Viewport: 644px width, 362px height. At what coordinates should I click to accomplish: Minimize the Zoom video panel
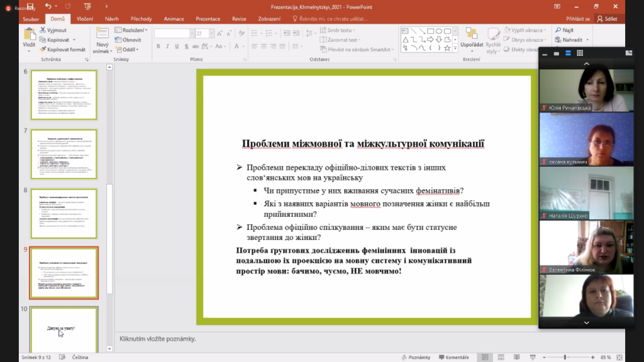click(545, 54)
